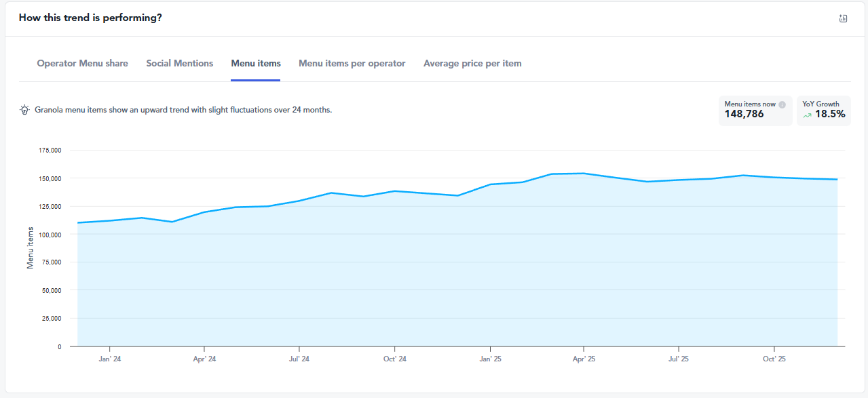Click the YoY Growth 18.5% value
This screenshot has height=398, width=868.
point(830,115)
